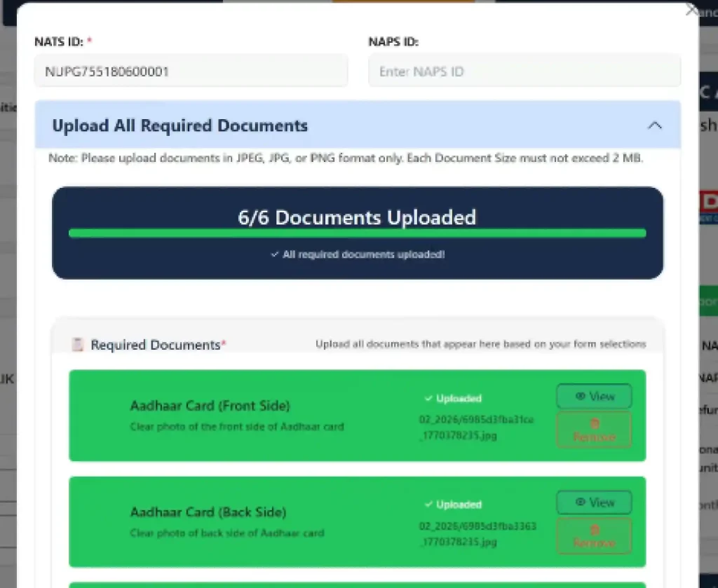
Task: Select the Uploaded status on Aadhaar front card
Action: pos(454,398)
